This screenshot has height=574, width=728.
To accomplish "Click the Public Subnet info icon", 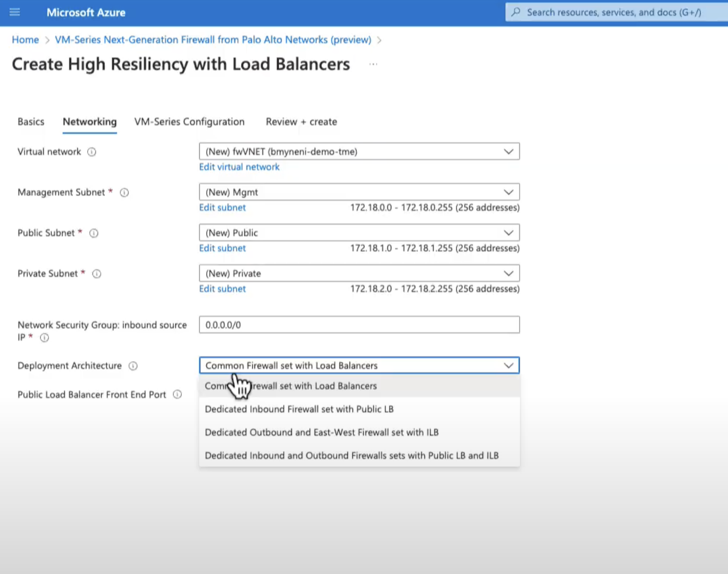I will pos(94,233).
